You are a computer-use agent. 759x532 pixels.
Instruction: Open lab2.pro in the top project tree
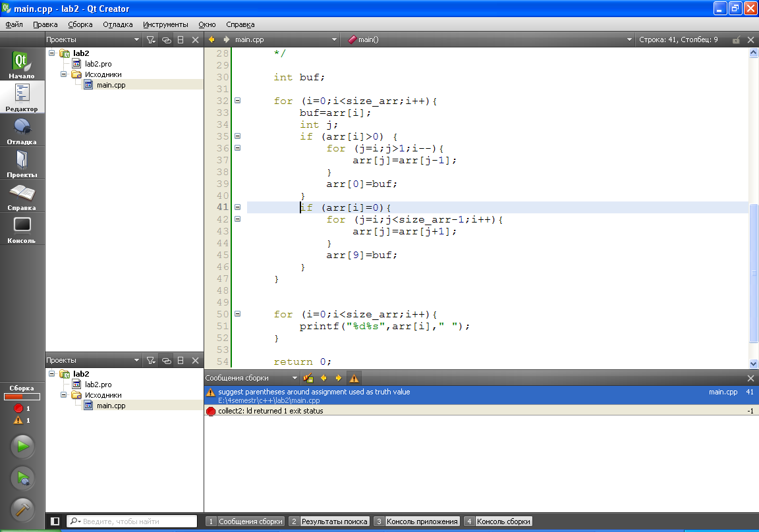[98, 64]
